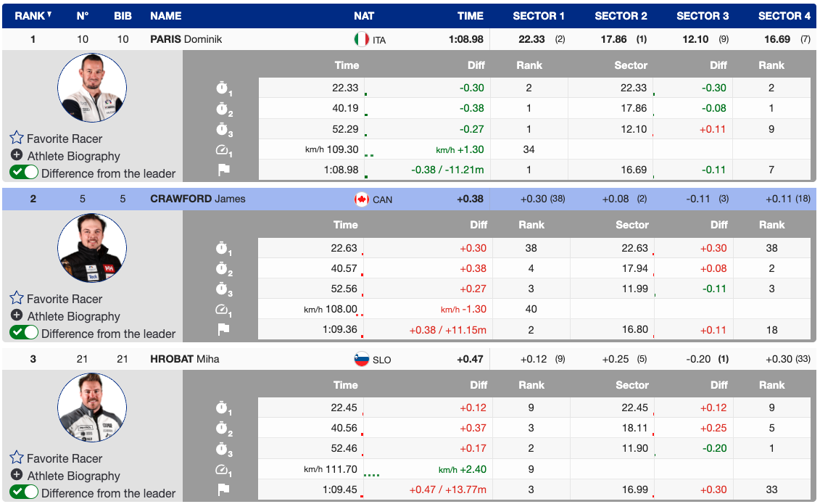Click the Slovenia flag icon beside SLO
The image size is (820, 504).
point(361,359)
